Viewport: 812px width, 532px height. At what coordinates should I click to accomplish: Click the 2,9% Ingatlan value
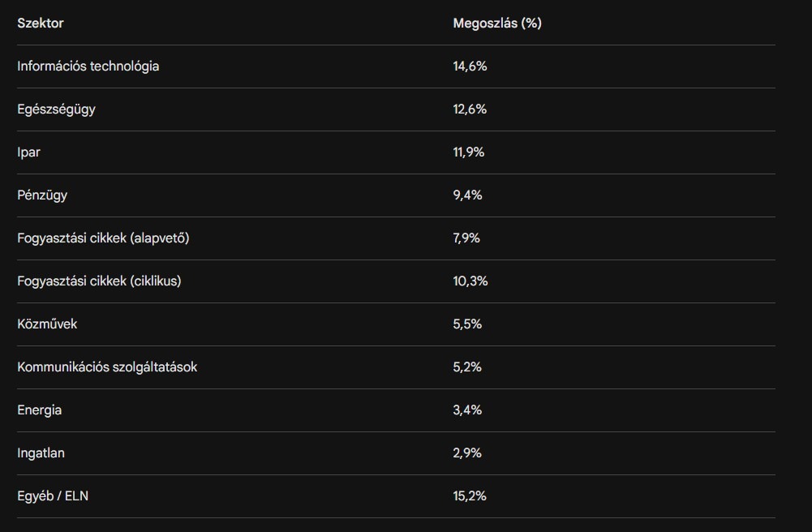467,453
